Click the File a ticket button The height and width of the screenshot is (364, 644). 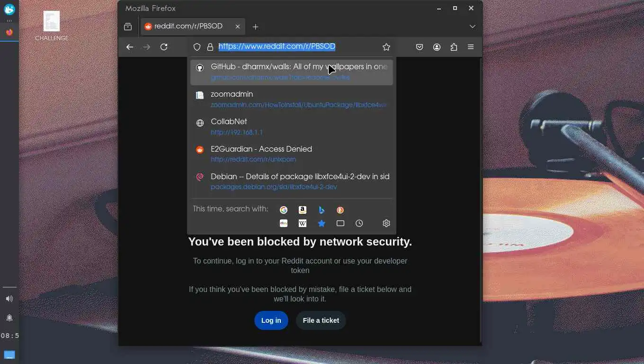pos(321,320)
